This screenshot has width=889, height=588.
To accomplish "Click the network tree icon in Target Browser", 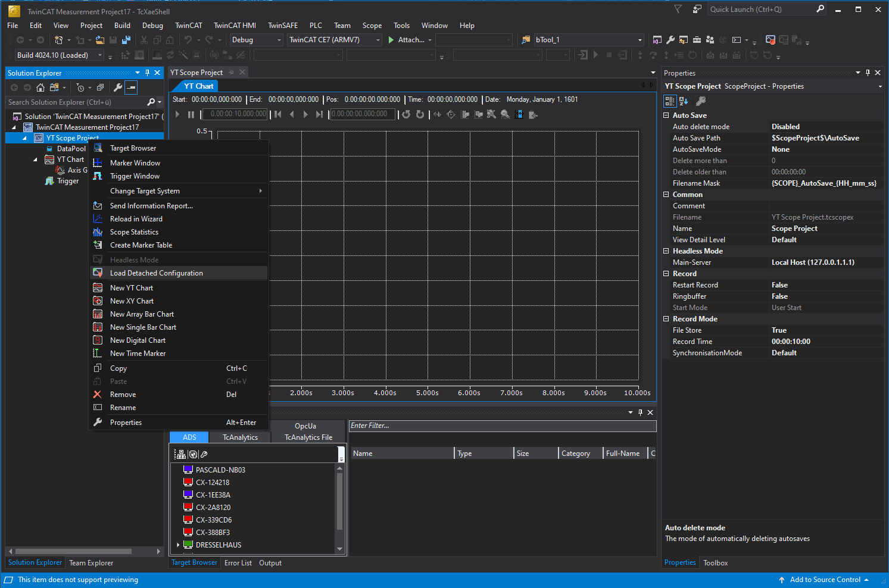I will 181,454.
